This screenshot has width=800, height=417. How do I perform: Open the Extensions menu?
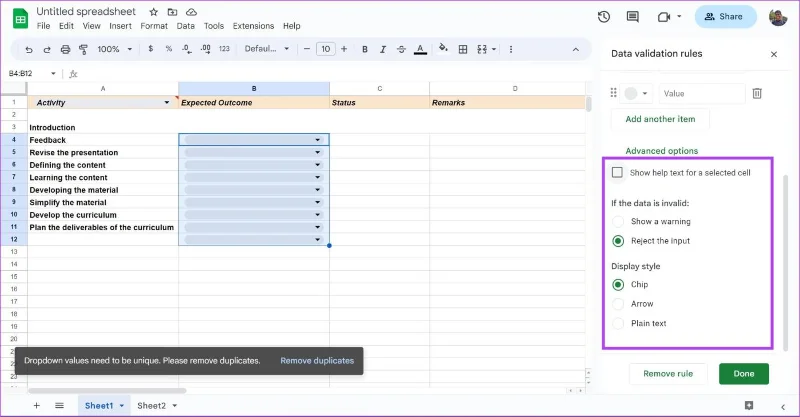click(254, 26)
